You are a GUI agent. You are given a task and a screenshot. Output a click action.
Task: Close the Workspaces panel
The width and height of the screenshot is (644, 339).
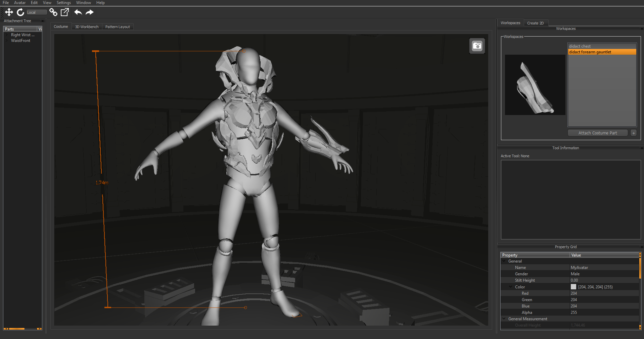(642, 29)
